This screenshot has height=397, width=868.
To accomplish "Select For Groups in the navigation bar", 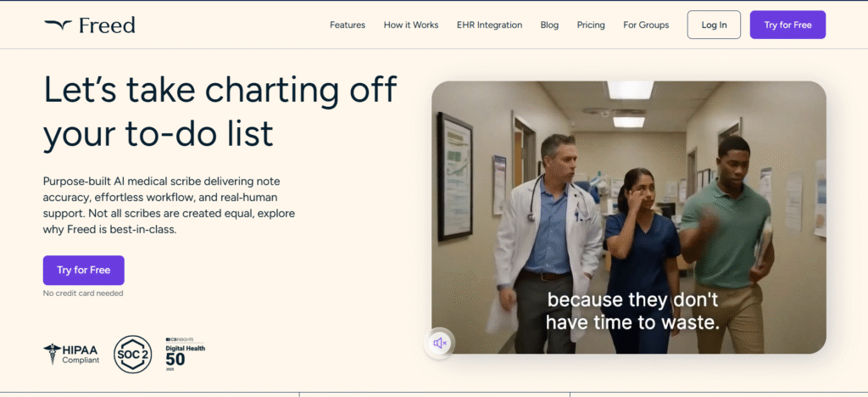I will pos(646,25).
